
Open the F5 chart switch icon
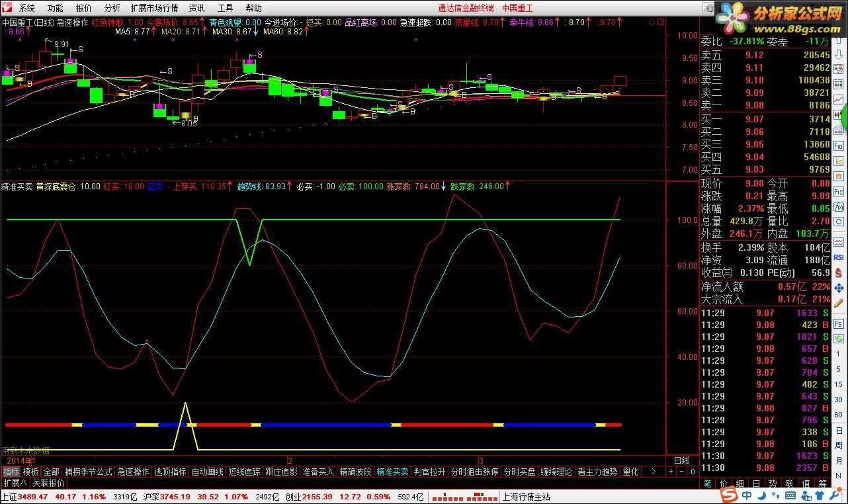click(x=839, y=324)
